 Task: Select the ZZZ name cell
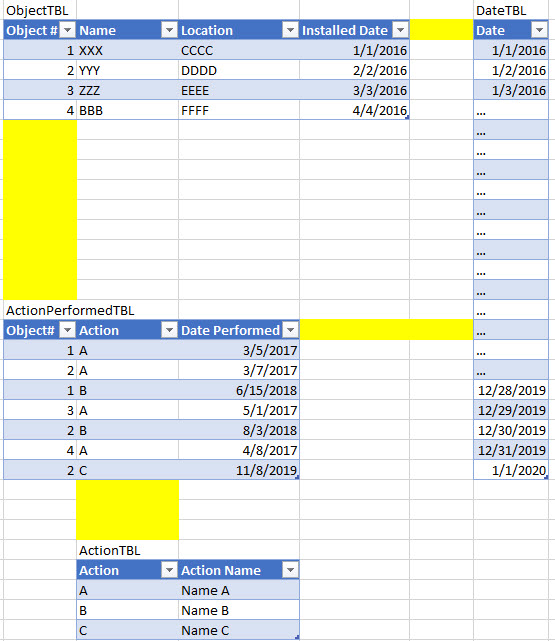point(128,90)
